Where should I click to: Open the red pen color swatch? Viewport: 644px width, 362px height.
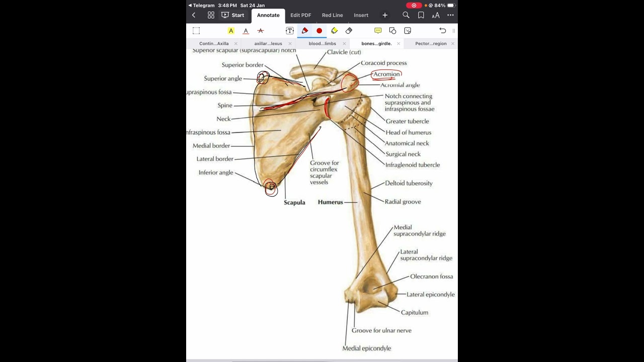[x=319, y=31]
